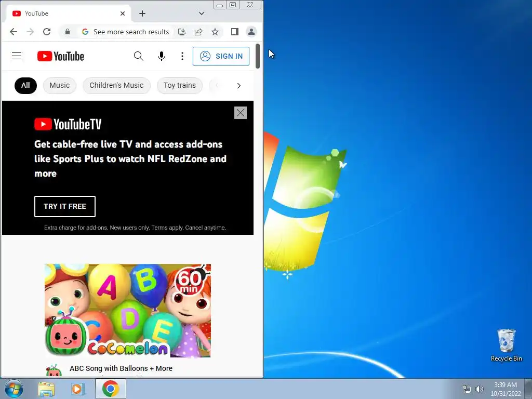Toggle Chrome's side panel
This screenshot has height=399, width=532.
point(235,32)
